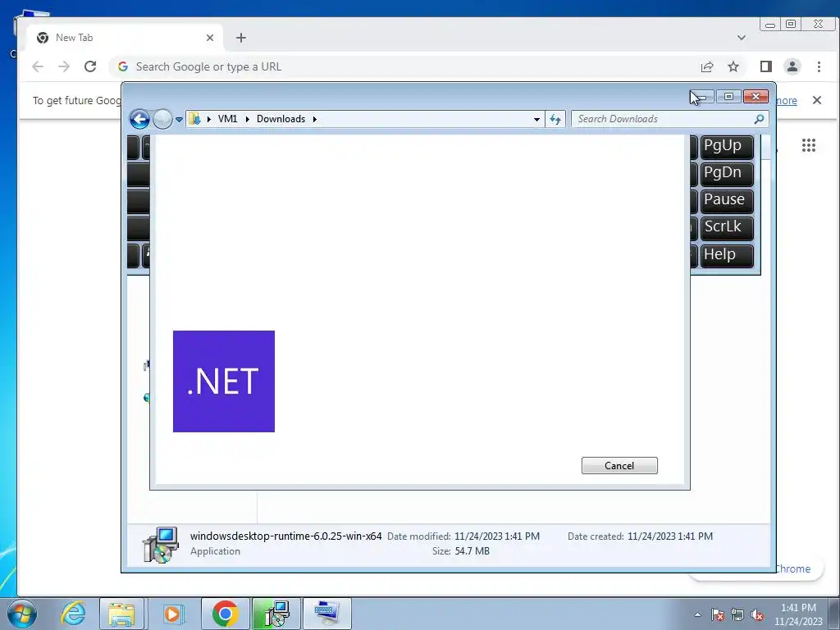Image resolution: width=840 pixels, height=630 pixels.
Task: Minimize the Chrome window
Action: pyautogui.click(x=770, y=25)
